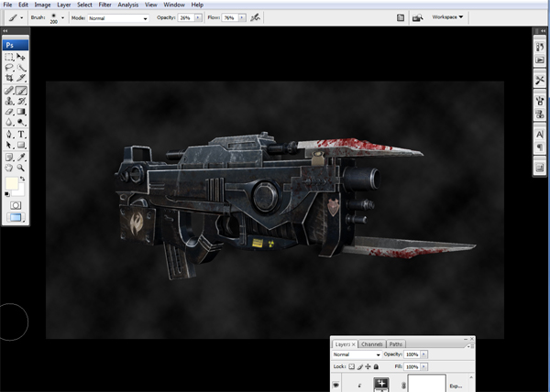Enable airbrush mode in options bar
The height and width of the screenshot is (392, 550).
255,17
